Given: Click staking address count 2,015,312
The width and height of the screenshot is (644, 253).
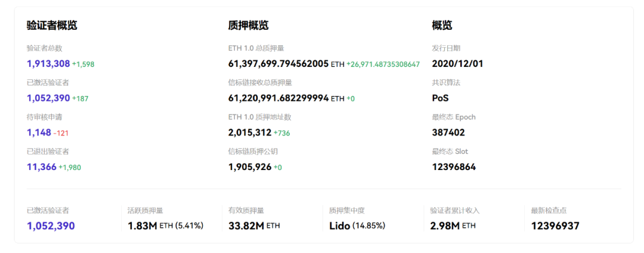Looking at the screenshot, I should [x=250, y=132].
